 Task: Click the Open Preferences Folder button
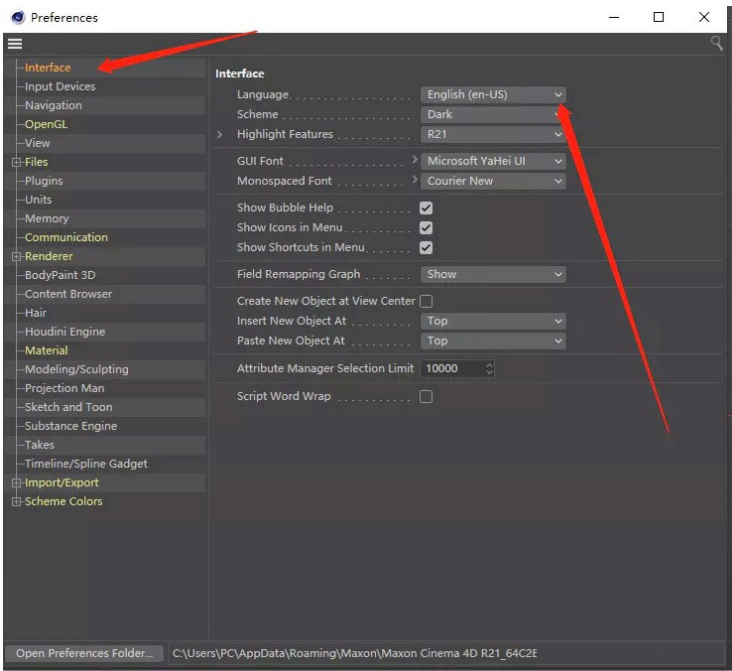pyautogui.click(x=84, y=653)
